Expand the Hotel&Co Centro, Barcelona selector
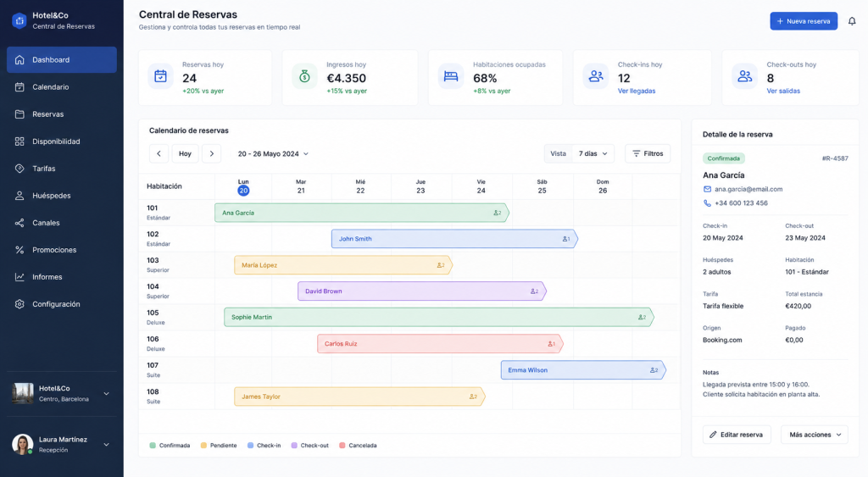The width and height of the screenshot is (868, 477). pos(61,394)
